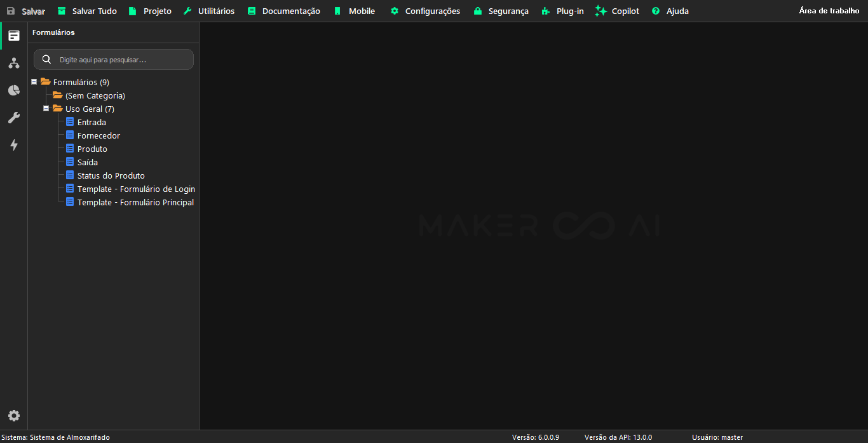Open the Projeto menu
The height and width of the screenshot is (443, 868).
(x=150, y=11)
